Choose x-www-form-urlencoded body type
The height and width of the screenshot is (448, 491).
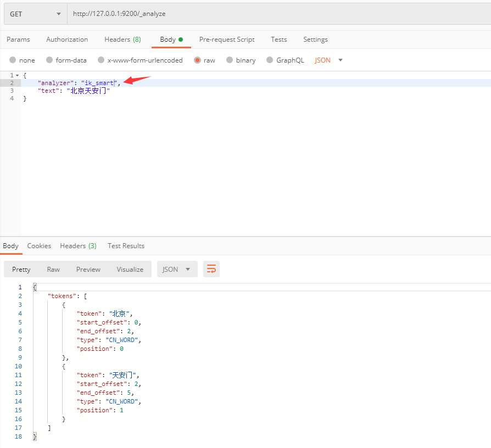click(x=140, y=60)
